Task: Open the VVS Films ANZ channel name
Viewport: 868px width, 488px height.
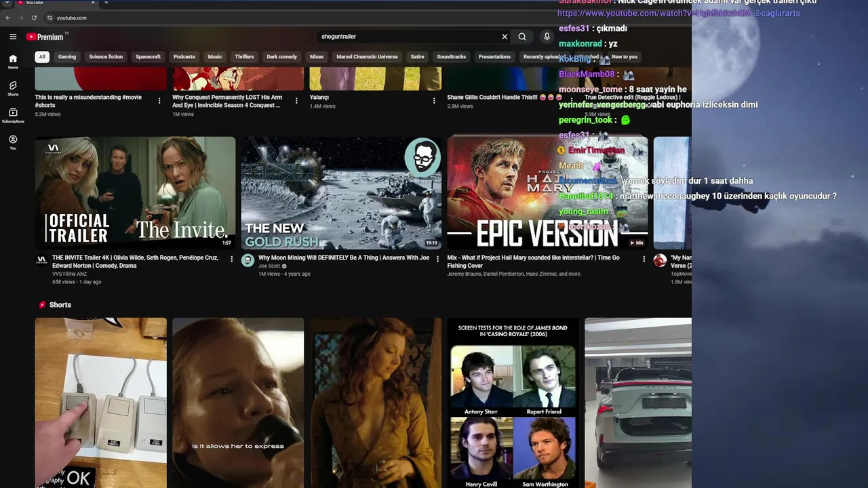Action: [x=70, y=274]
